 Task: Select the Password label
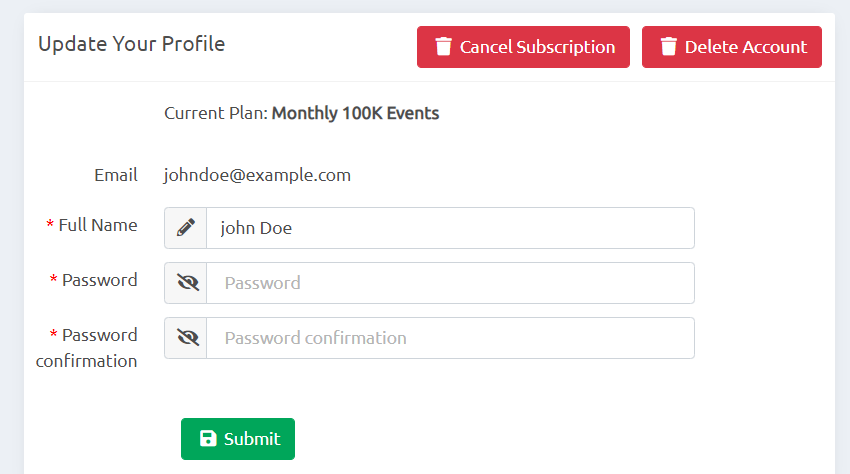click(100, 280)
